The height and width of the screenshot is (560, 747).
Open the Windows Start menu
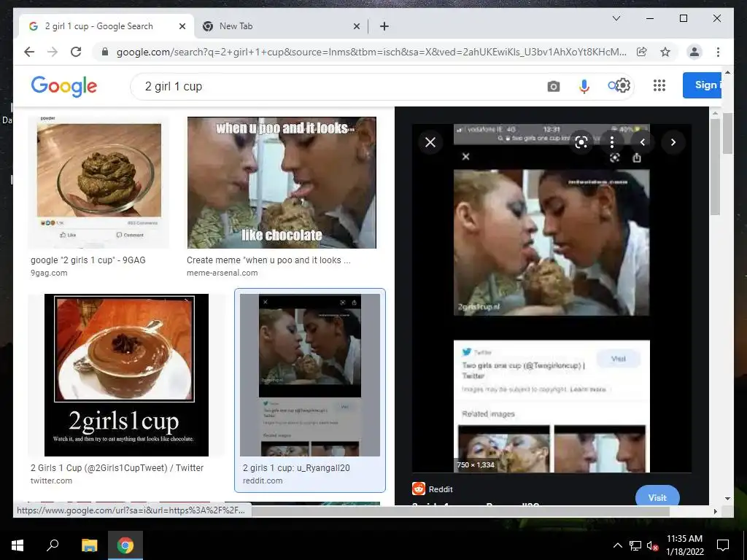18,545
